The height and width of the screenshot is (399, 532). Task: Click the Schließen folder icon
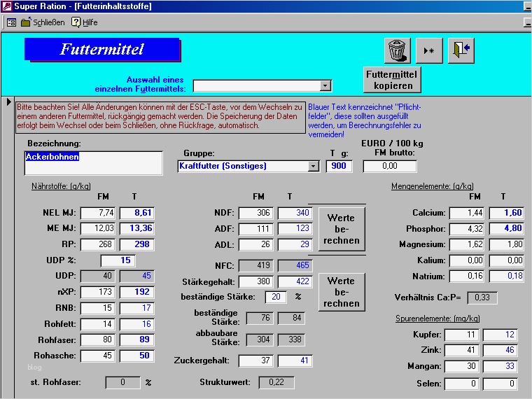click(26, 22)
